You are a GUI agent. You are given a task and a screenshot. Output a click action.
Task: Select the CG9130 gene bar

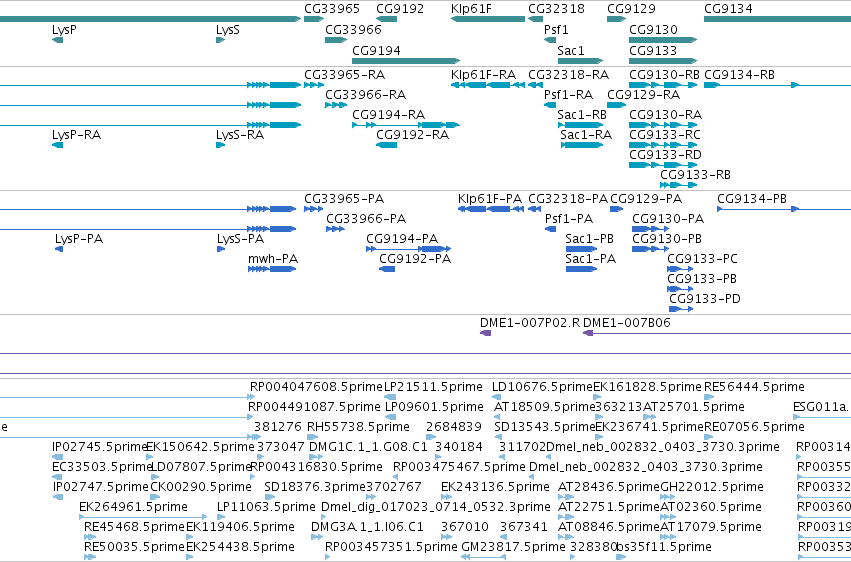point(663,40)
